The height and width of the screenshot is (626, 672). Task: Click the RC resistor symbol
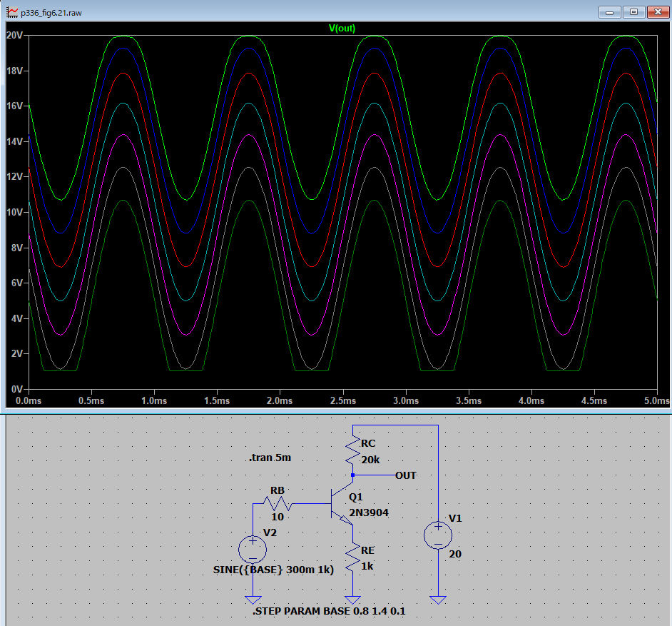tap(353, 451)
